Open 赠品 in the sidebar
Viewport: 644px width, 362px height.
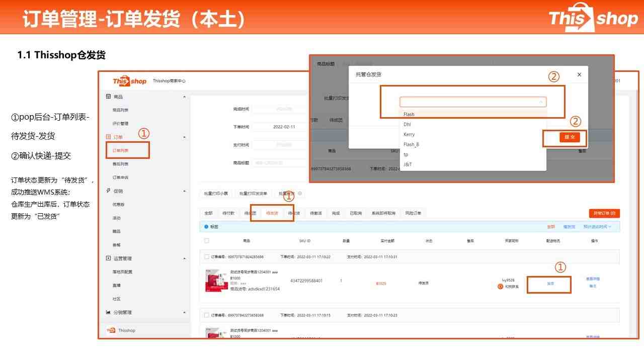(116, 231)
